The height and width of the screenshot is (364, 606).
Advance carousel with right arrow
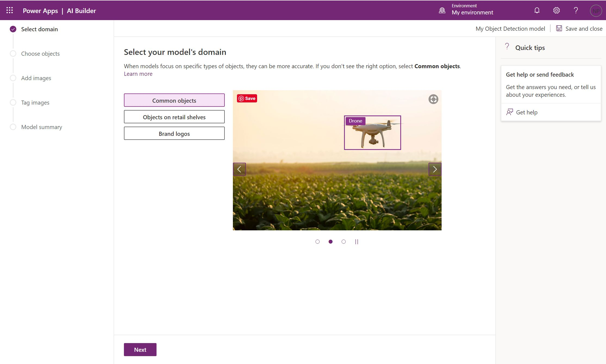click(435, 169)
